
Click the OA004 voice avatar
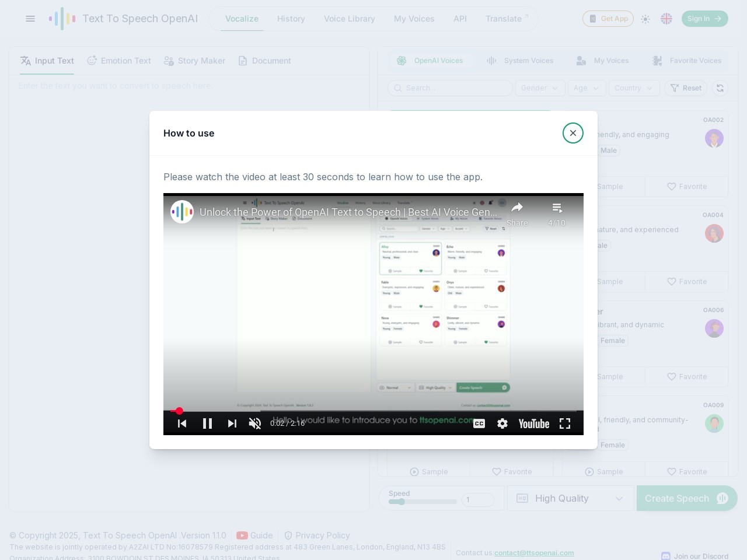pyautogui.click(x=714, y=233)
